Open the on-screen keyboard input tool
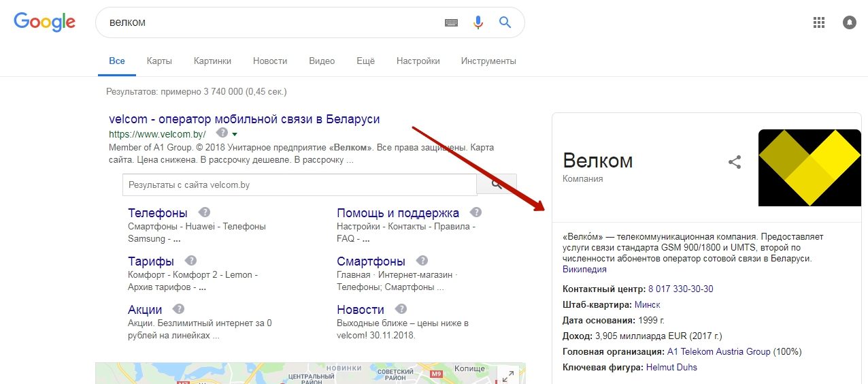This screenshot has height=384, width=868. click(x=452, y=22)
